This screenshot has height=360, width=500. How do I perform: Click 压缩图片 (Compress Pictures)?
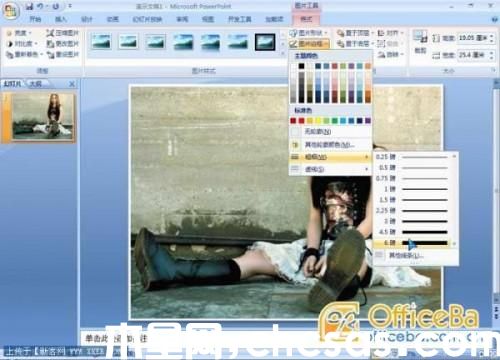63,33
